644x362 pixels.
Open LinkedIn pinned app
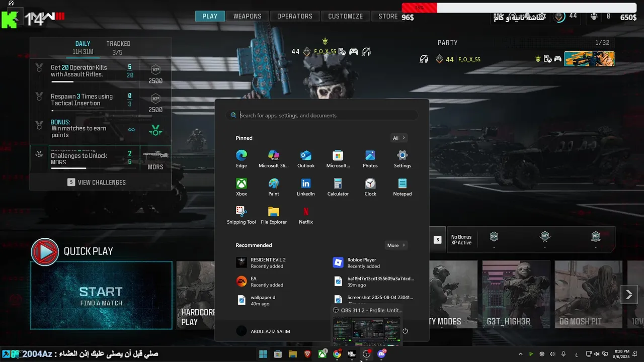point(306,187)
